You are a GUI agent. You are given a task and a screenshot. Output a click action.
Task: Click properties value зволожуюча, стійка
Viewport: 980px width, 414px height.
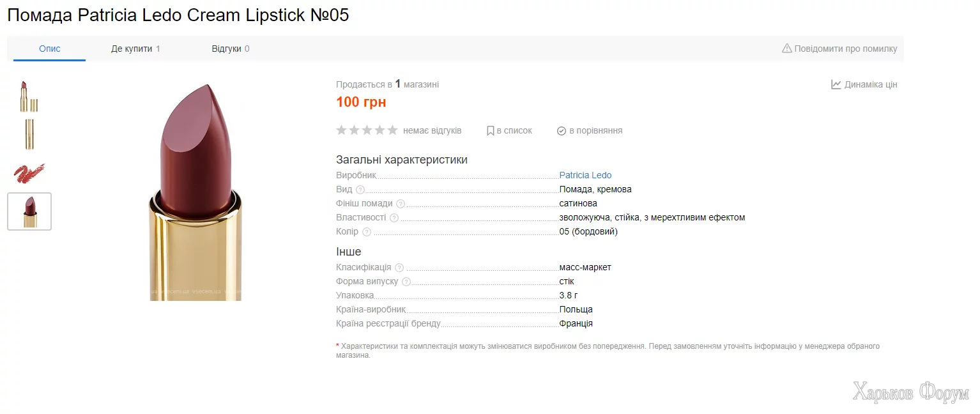(x=652, y=217)
